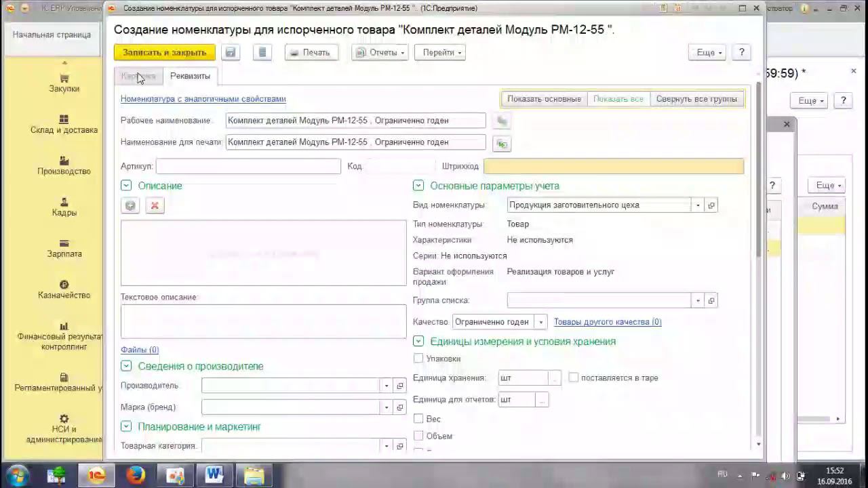Click the Единица для отчетов selection button
This screenshot has width=868, height=488.
point(541,400)
